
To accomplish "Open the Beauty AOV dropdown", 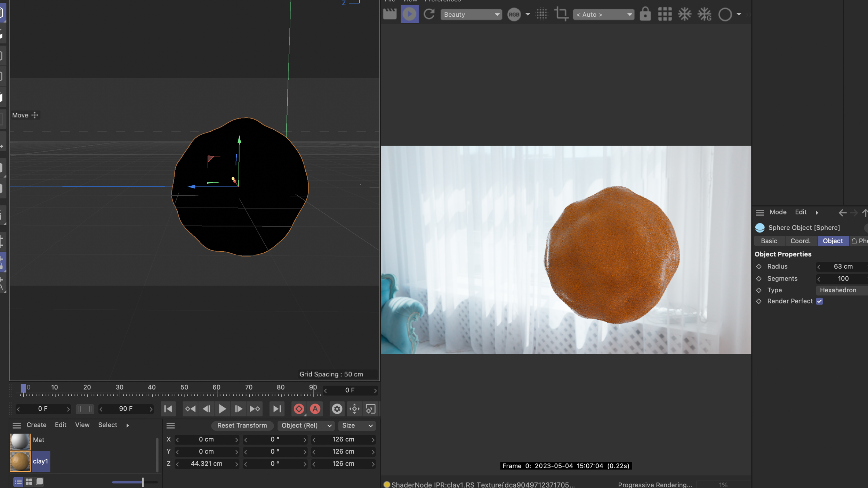I will point(471,14).
